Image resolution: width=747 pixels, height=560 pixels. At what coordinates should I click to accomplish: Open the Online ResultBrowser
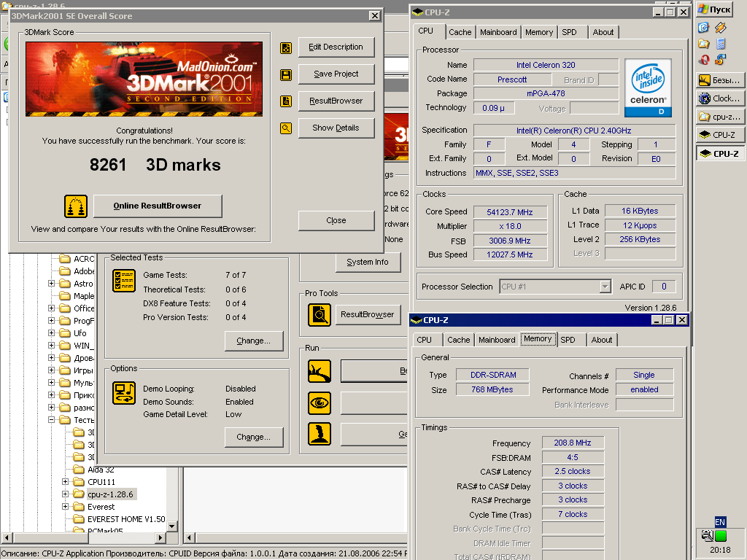(158, 206)
